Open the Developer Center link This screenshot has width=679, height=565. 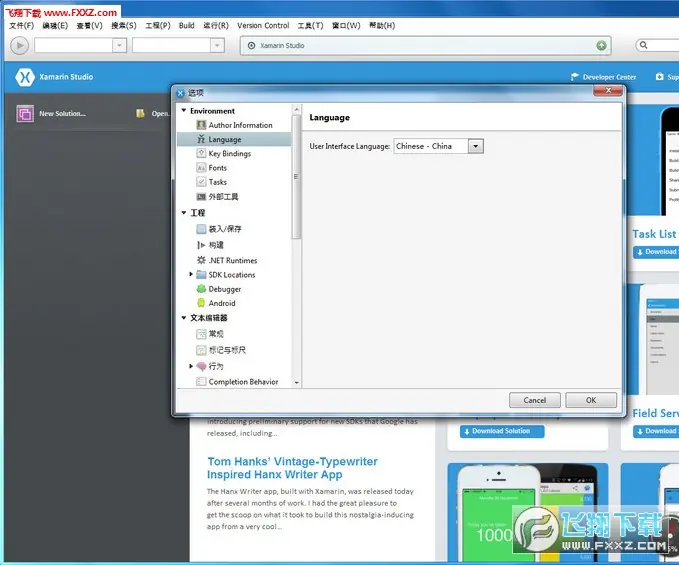[x=609, y=77]
